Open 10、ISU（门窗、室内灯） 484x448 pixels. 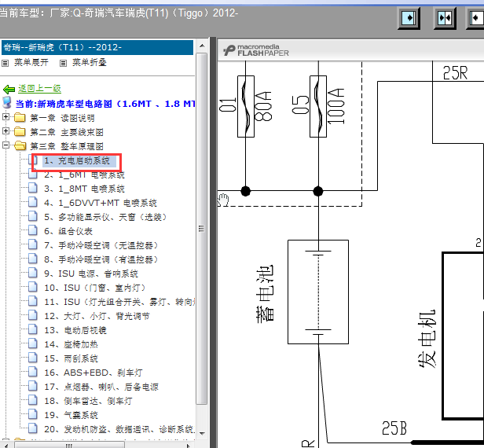95,288
